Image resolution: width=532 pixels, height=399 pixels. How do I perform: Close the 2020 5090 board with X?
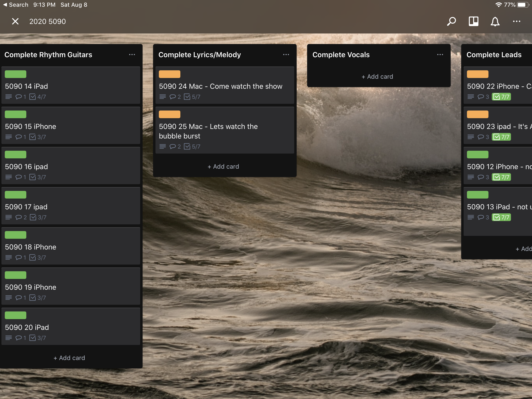pos(15,21)
